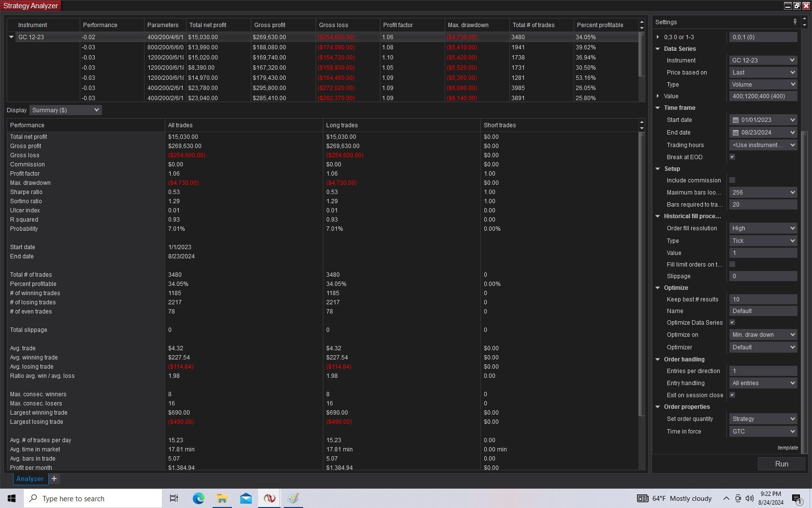Open Task View on the taskbar
812x508 pixels.
(174, 498)
